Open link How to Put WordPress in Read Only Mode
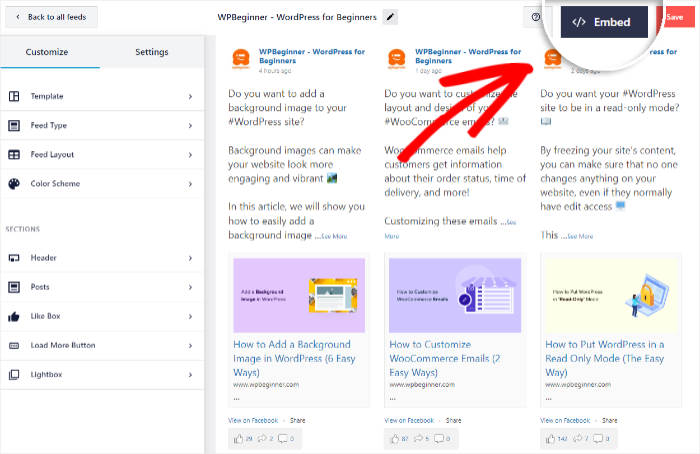The image size is (700, 454). [604, 358]
